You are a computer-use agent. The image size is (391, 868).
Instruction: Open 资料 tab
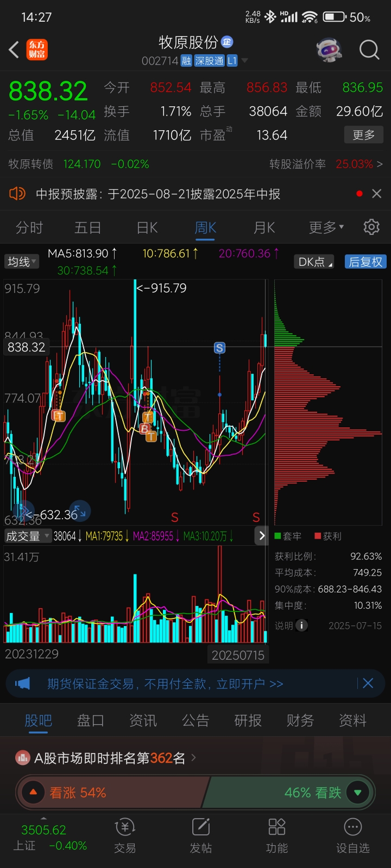pyautogui.click(x=353, y=720)
